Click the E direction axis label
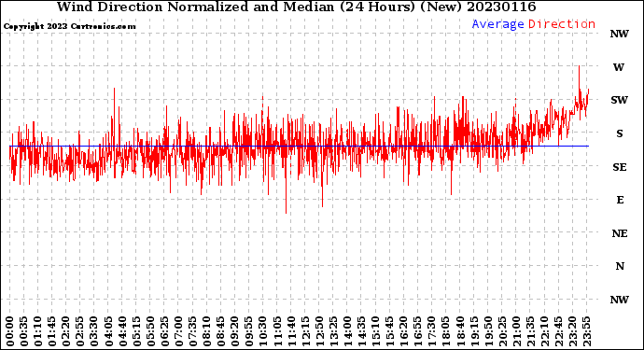This screenshot has width=644, height=350. [x=619, y=200]
